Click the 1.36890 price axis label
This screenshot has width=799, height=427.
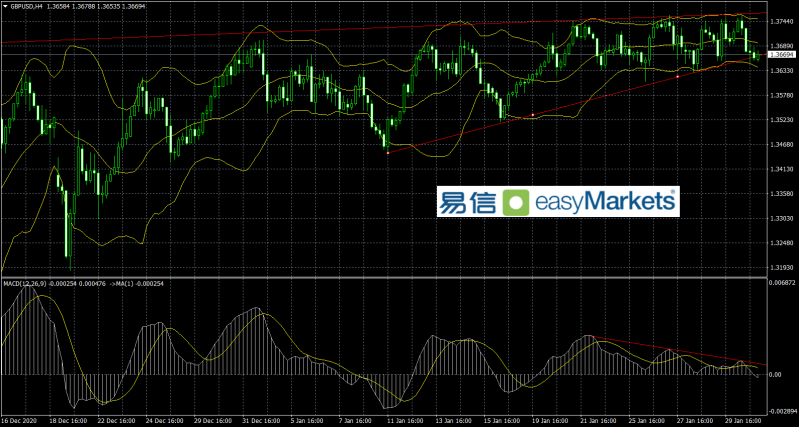click(782, 46)
